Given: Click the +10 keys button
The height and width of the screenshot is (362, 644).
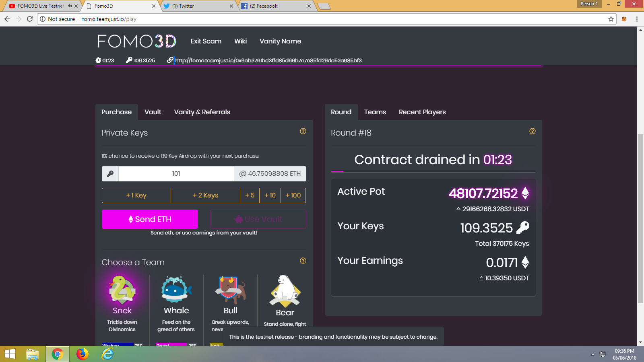Looking at the screenshot, I should click(270, 195).
